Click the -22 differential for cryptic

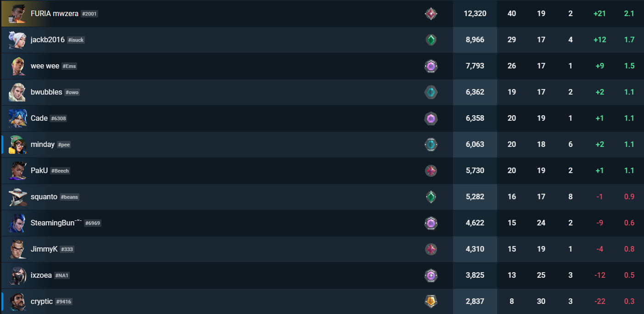pyautogui.click(x=599, y=302)
